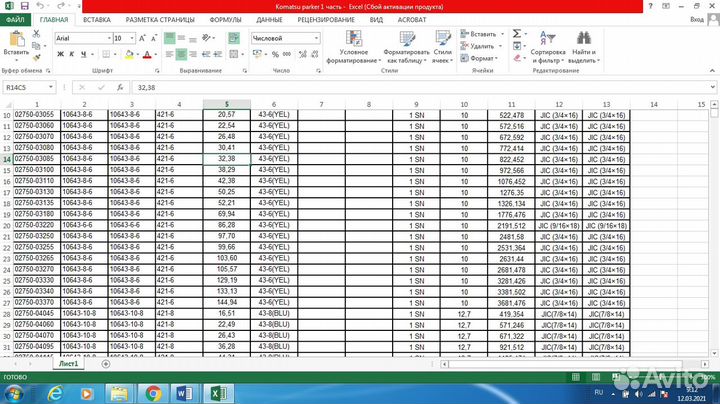Image resolution: width=720 pixels, height=404 pixels.
Task: Pick the yellow fill color button
Action: [131, 55]
